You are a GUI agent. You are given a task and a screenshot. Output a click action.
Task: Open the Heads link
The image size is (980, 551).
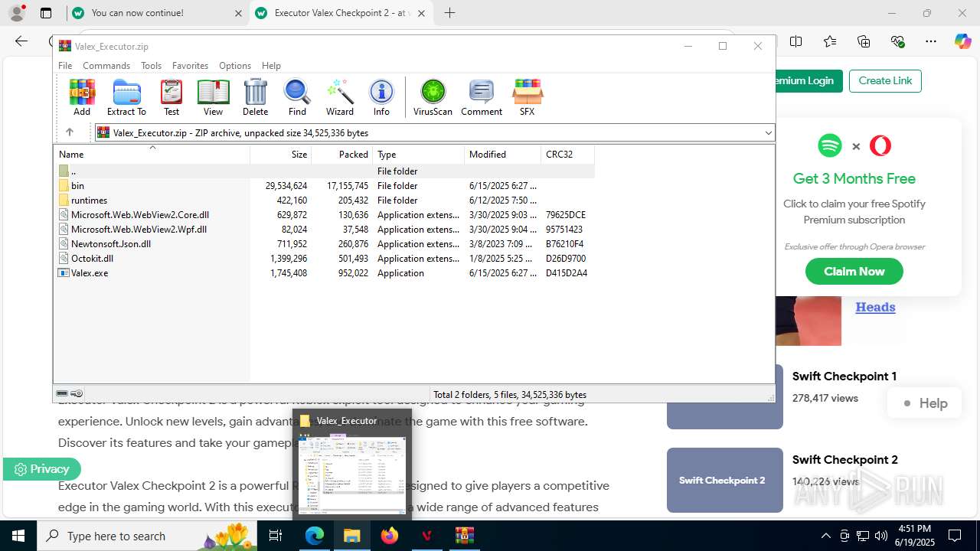tap(875, 307)
